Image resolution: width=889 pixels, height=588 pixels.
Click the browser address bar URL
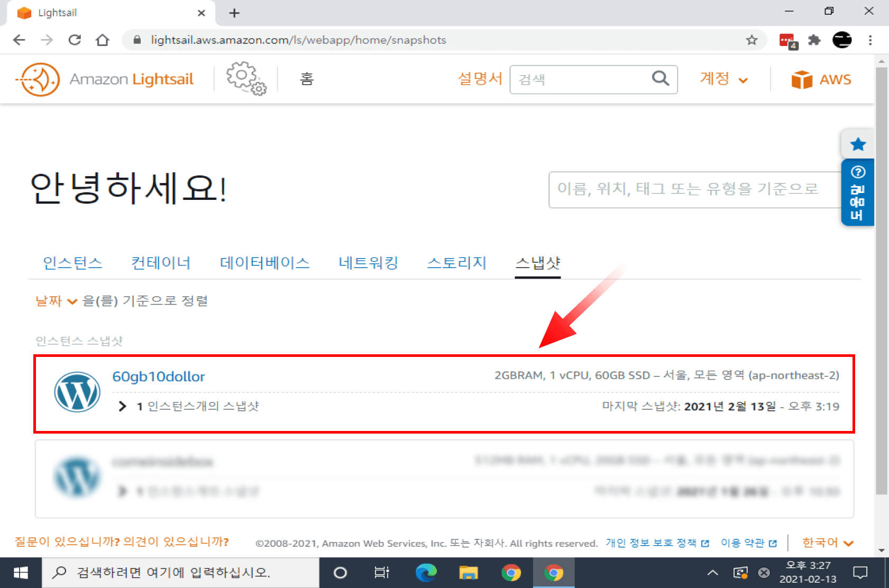click(298, 40)
